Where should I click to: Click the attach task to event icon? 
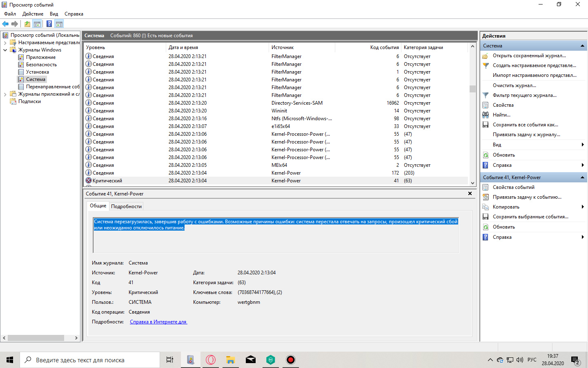(486, 197)
